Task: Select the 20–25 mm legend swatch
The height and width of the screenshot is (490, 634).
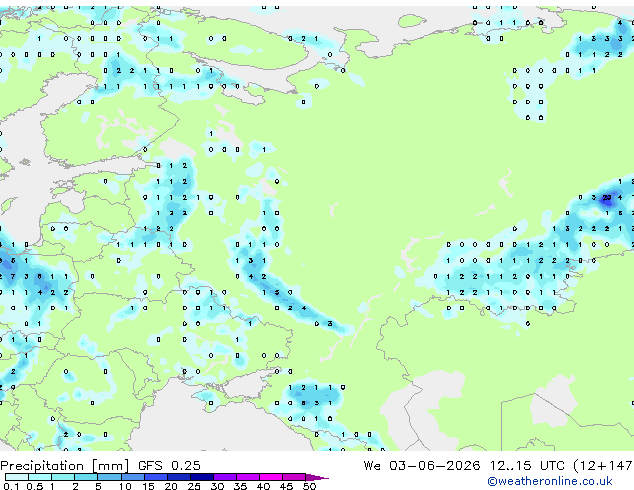Action: coord(179,477)
